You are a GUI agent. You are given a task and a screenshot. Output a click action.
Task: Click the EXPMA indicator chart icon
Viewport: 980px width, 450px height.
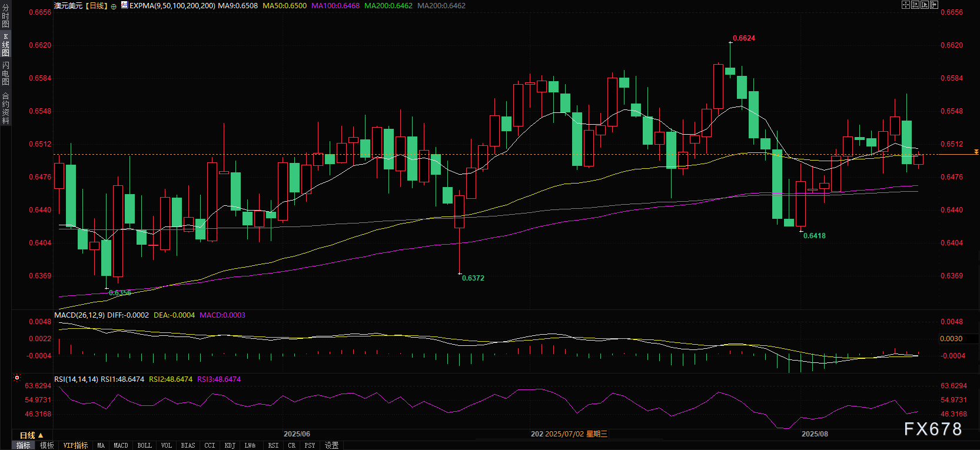coord(124,5)
